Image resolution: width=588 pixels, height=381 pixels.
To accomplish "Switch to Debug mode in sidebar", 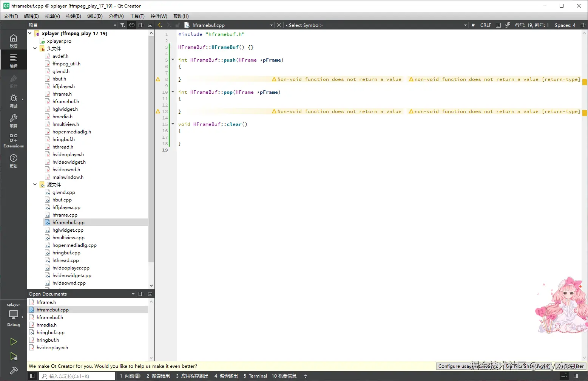I will click(14, 100).
